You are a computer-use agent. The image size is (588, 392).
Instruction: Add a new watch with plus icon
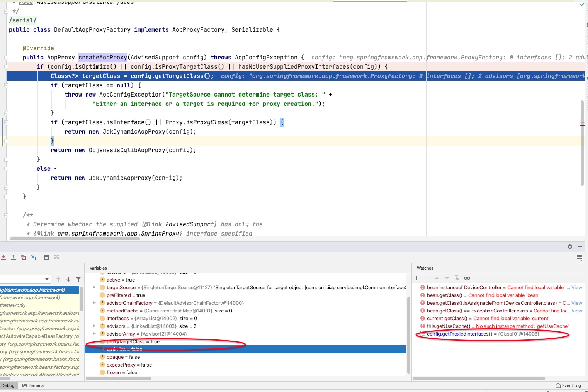coord(417,278)
